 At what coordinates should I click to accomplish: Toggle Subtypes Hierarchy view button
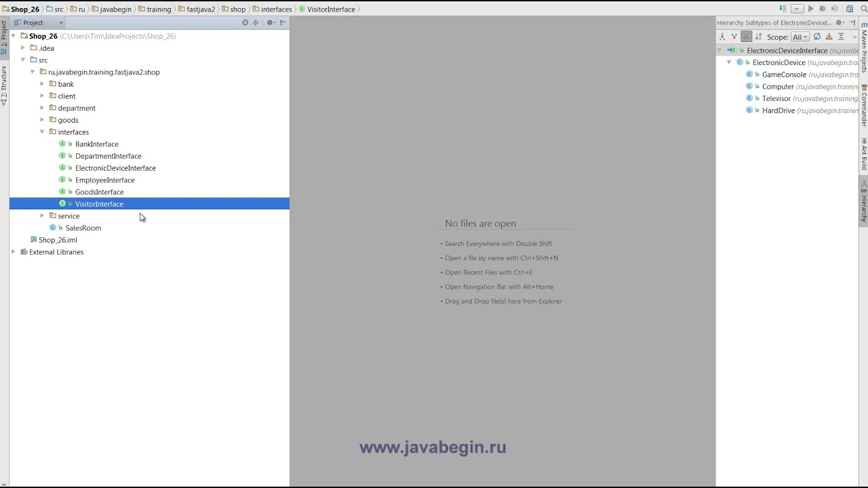746,37
